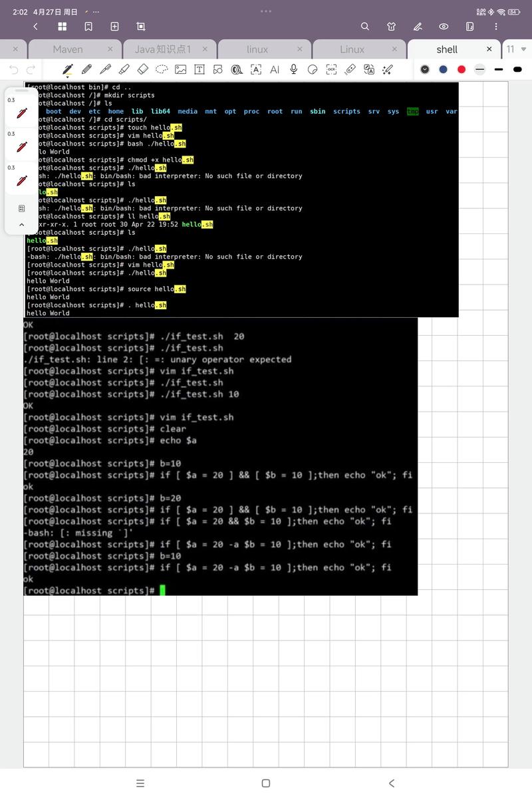Image resolution: width=532 pixels, height=798 pixels.
Task: Open the AI assistant tool
Action: coord(274,69)
